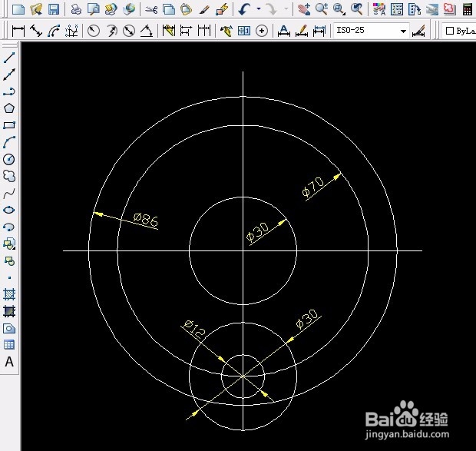
Task: Select Arc Length dimension tool
Action: point(54,31)
